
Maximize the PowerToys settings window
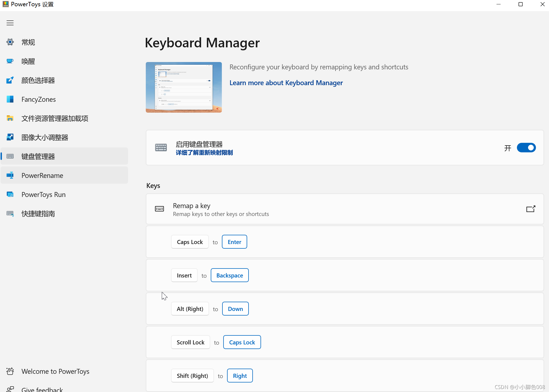coord(520,4)
